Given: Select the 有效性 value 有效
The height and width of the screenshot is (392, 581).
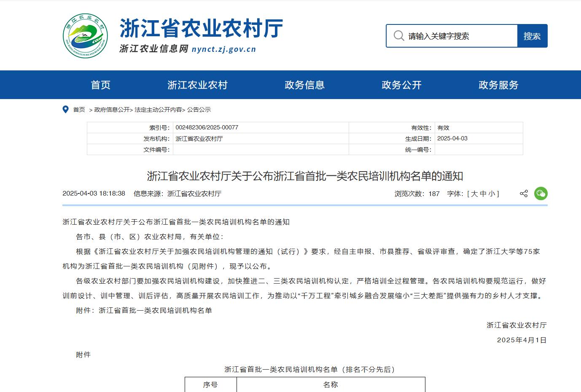Looking at the screenshot, I should tap(443, 127).
